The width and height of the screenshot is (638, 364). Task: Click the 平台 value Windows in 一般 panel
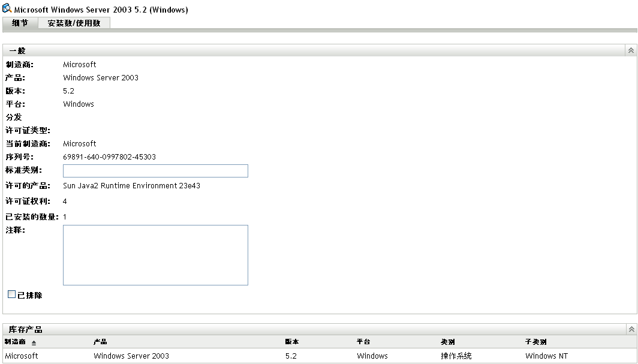[79, 104]
